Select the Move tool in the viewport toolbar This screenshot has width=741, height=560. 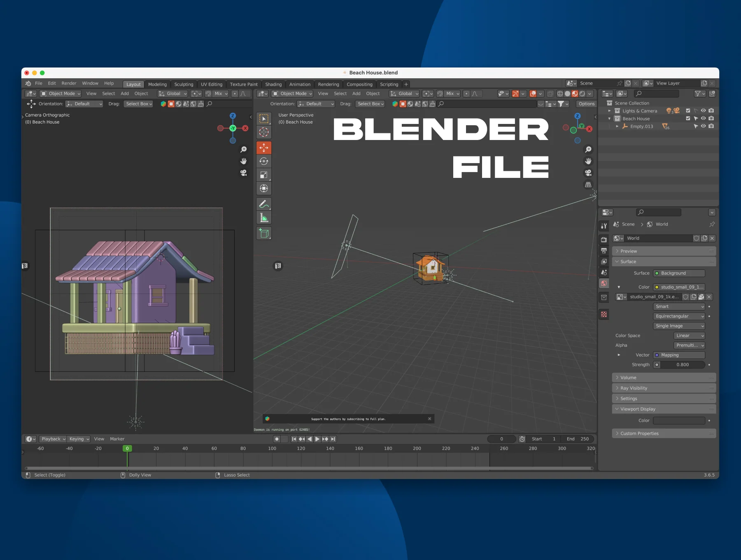click(264, 147)
